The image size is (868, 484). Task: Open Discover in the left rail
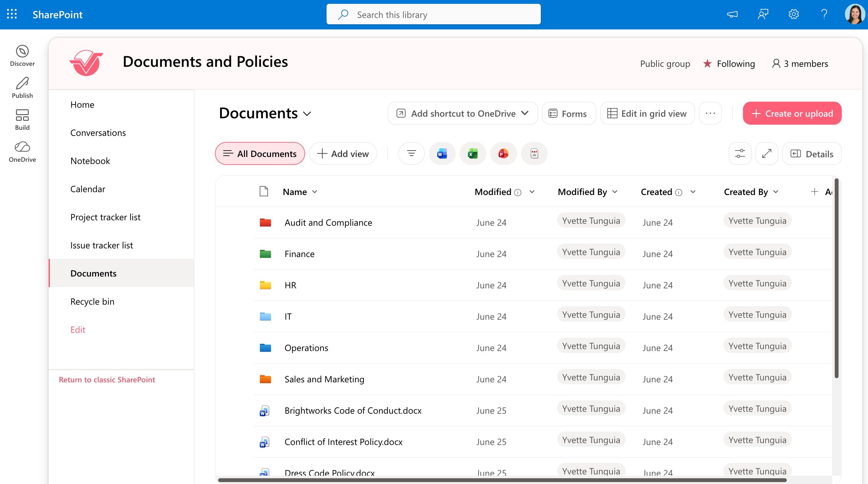coord(22,56)
